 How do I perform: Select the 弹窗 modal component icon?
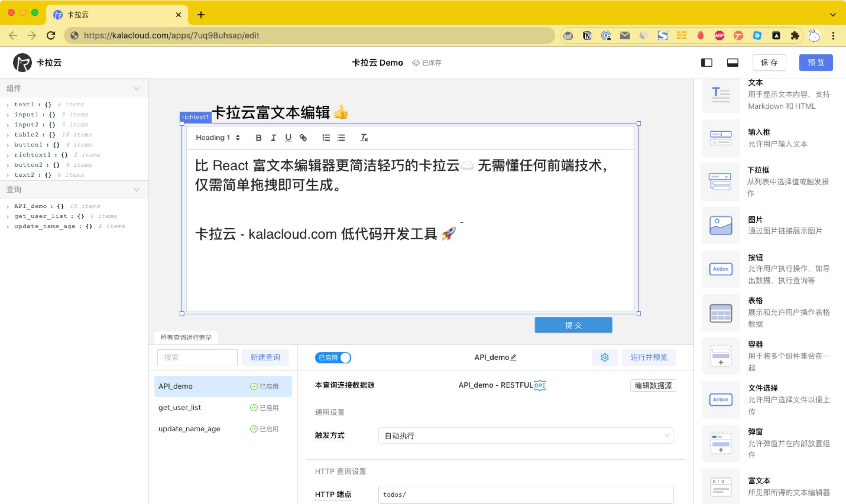point(721,443)
